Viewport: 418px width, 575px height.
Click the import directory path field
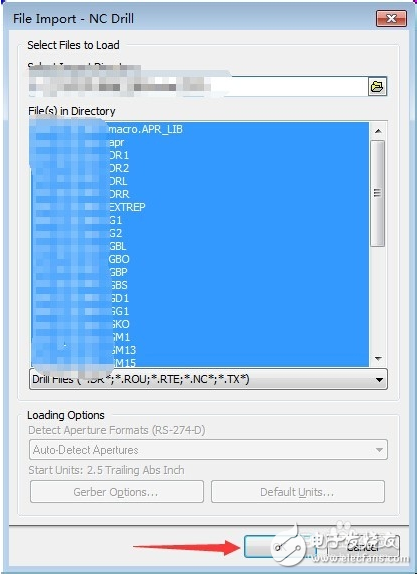click(198, 87)
